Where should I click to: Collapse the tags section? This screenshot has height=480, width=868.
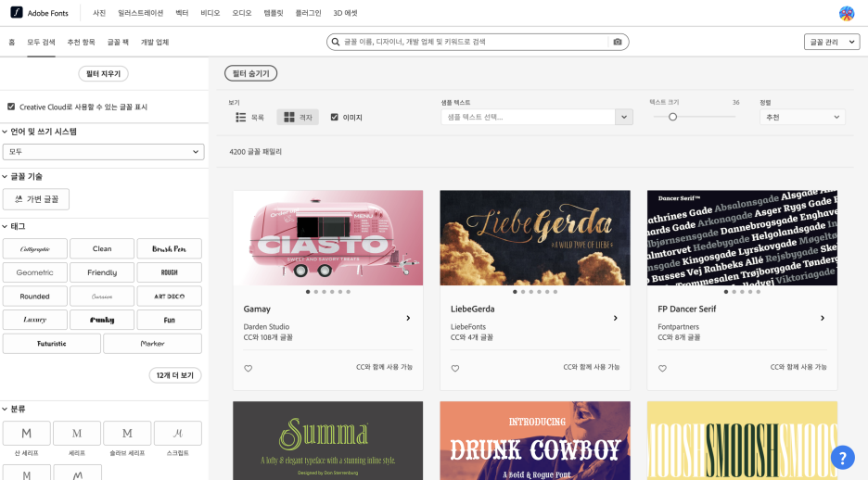pyautogui.click(x=5, y=226)
